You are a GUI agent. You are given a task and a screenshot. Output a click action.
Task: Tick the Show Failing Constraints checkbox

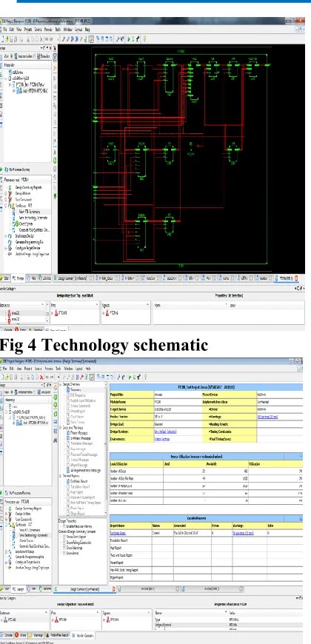click(x=64, y=543)
